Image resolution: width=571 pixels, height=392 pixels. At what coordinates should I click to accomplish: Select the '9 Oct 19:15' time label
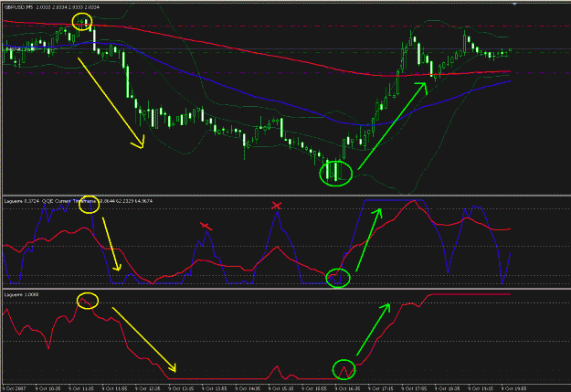coord(481,388)
